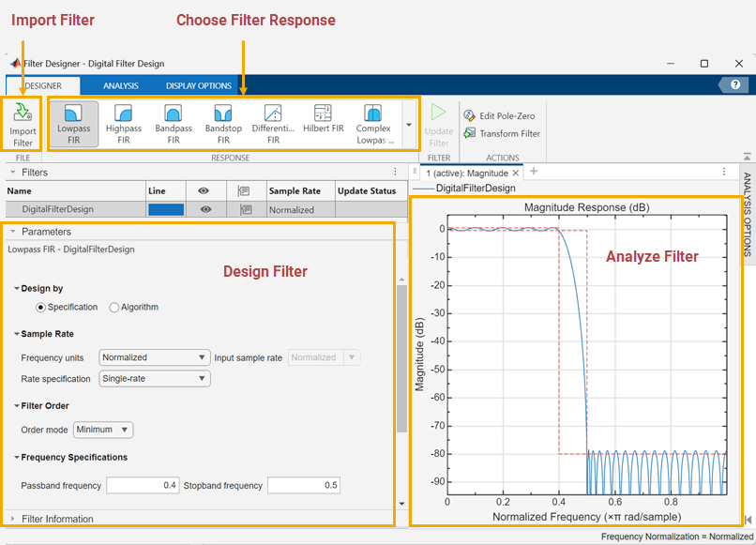The width and height of the screenshot is (756, 545).
Task: Open the Edit Pole-Zero tool
Action: click(499, 114)
